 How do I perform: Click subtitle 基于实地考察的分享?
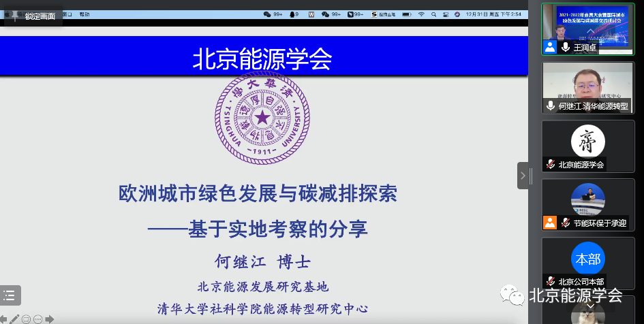coord(277,229)
